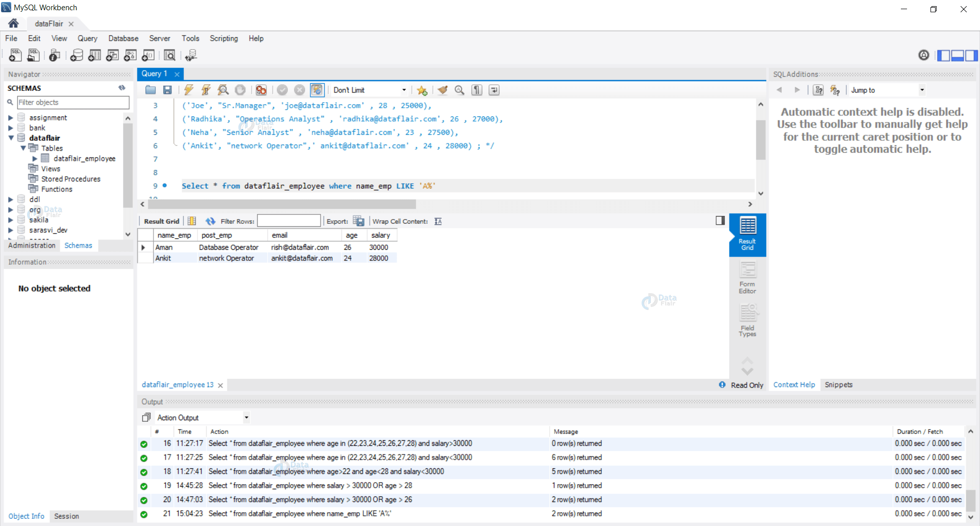
Task: Toggle invisible characters display
Action: click(477, 90)
